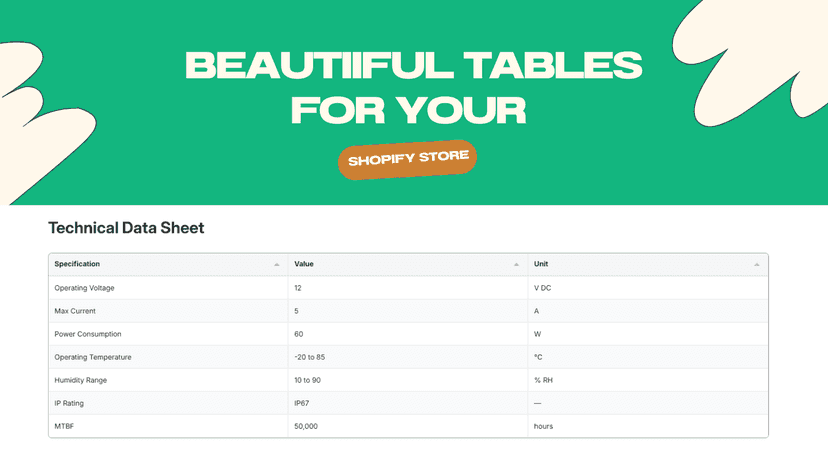Click the MTBF cell

pyautogui.click(x=168, y=426)
